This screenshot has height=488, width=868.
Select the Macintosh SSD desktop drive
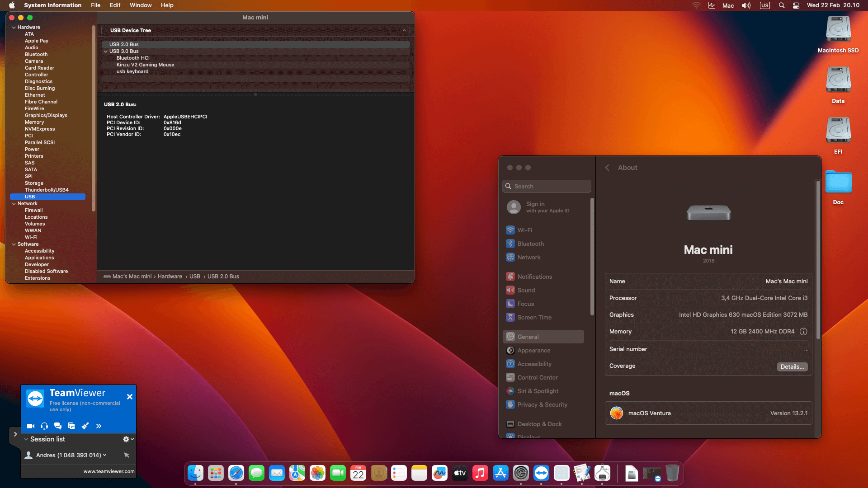point(838,35)
